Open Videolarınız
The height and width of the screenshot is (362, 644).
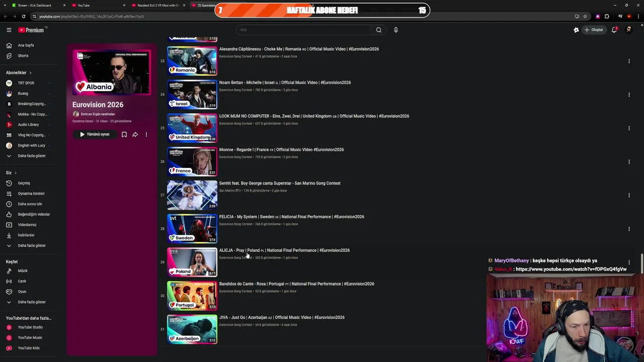tap(27, 225)
